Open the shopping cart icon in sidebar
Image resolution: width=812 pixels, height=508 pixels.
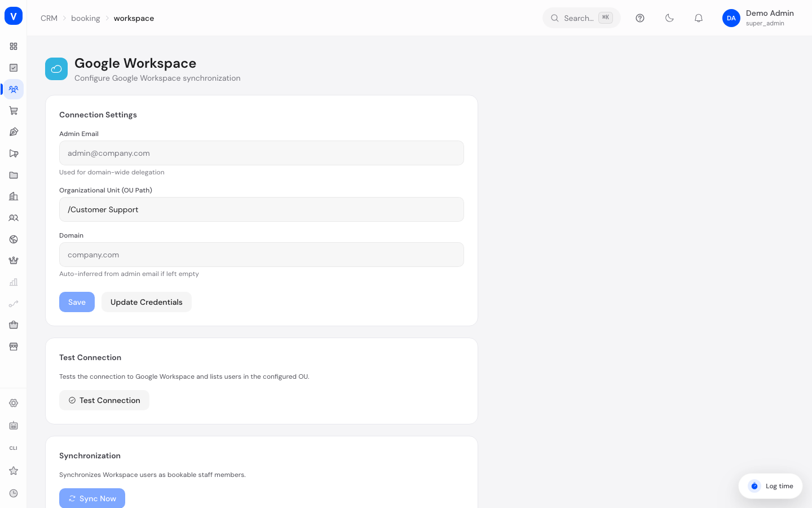tap(14, 111)
